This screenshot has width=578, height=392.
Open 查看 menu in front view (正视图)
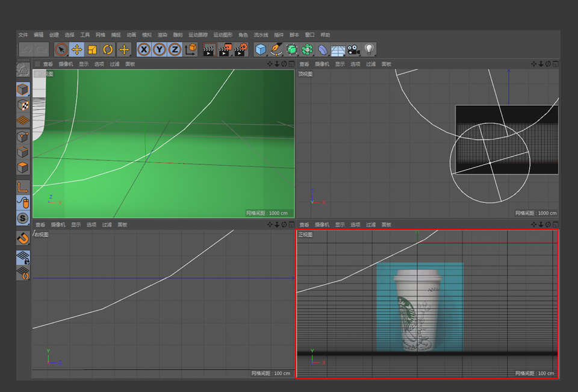click(304, 225)
